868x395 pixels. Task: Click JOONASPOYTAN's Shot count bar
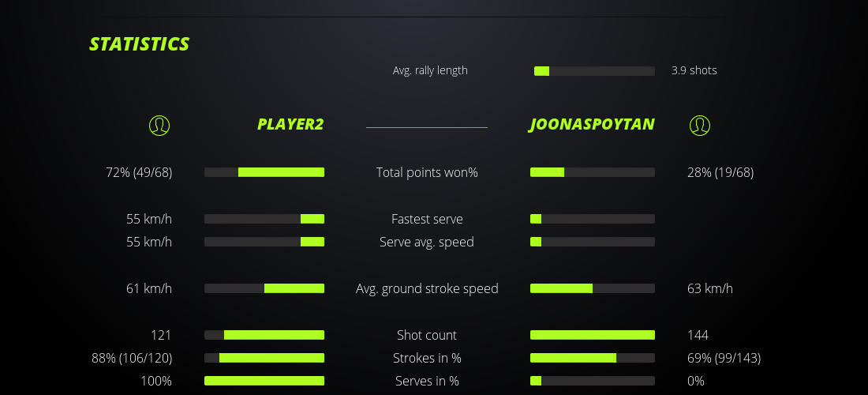pyautogui.click(x=593, y=335)
